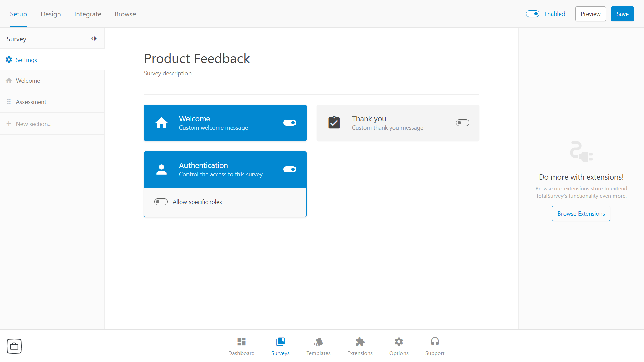The width and height of the screenshot is (644, 362).
Task: Click New section to expand options
Action: [x=34, y=123]
